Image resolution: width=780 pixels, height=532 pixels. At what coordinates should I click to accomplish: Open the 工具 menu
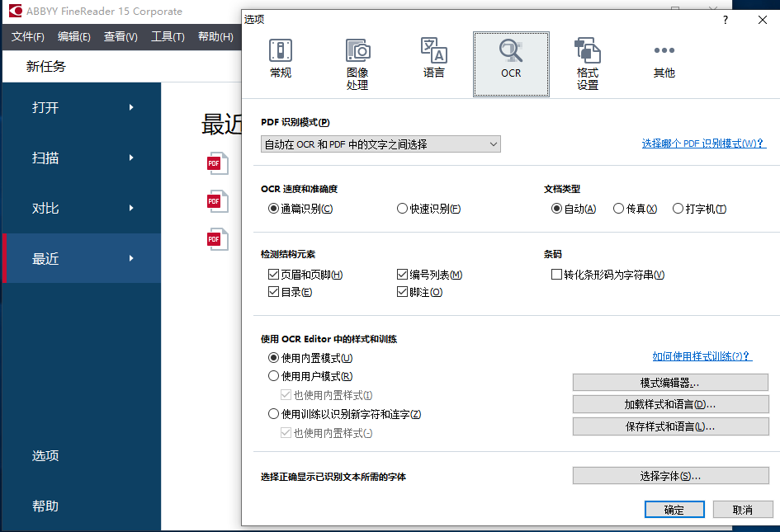point(167,37)
